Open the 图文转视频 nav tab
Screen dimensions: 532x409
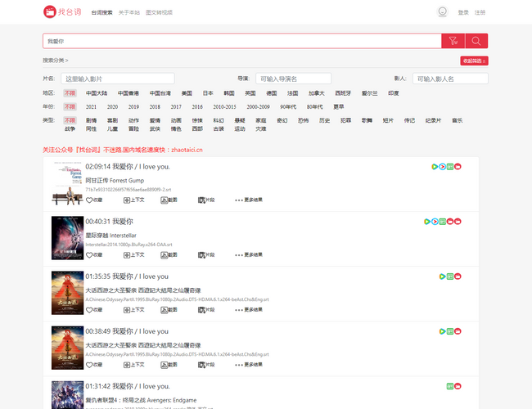159,13
